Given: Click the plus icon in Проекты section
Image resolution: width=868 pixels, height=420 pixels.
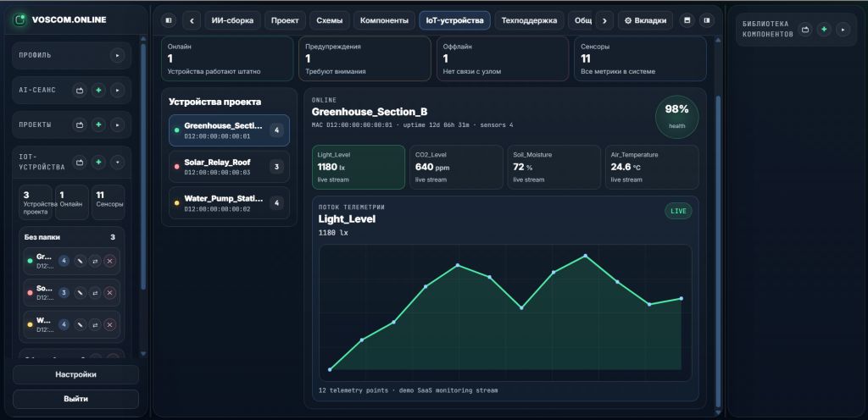Looking at the screenshot, I should click(98, 124).
